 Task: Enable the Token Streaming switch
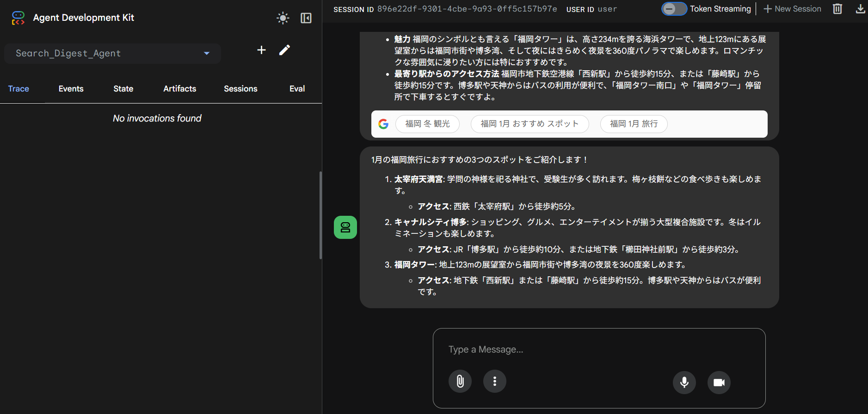[674, 9]
